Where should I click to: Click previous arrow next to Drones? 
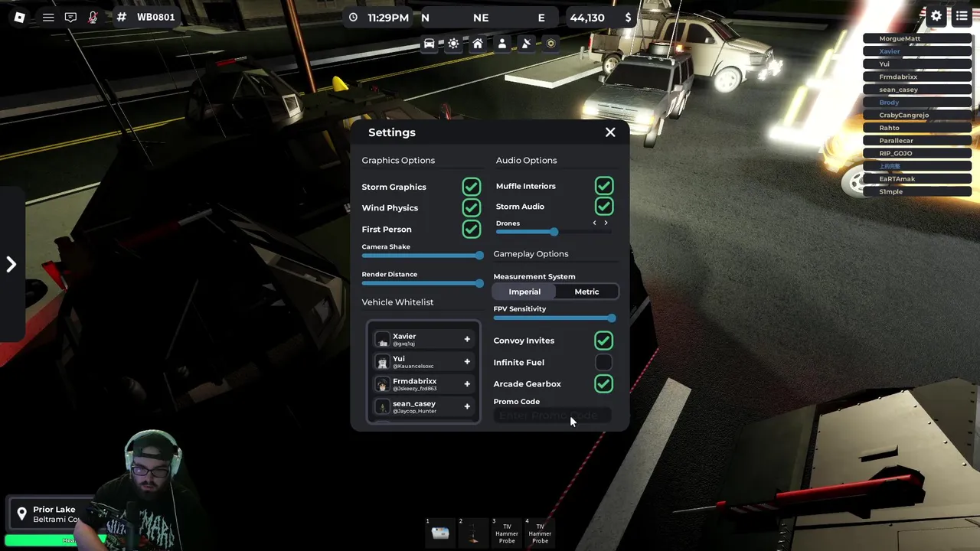point(595,223)
